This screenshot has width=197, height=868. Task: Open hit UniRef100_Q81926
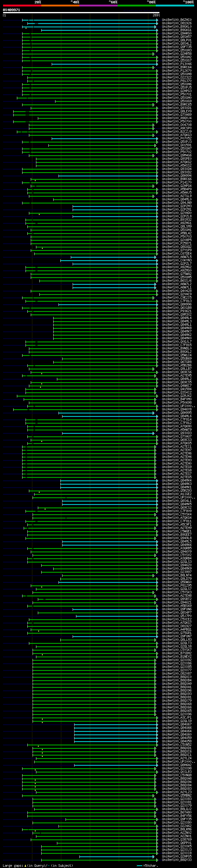pos(177,23)
